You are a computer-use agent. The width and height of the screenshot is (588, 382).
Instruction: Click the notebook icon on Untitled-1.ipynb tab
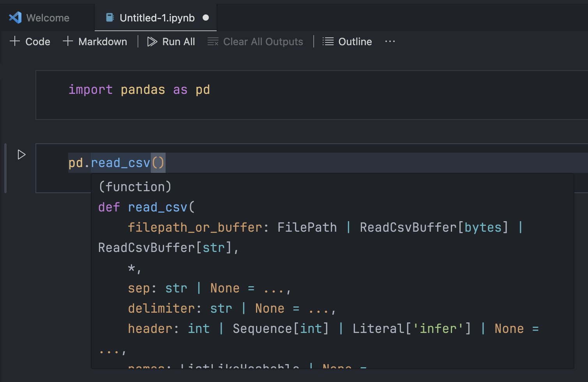[109, 17]
